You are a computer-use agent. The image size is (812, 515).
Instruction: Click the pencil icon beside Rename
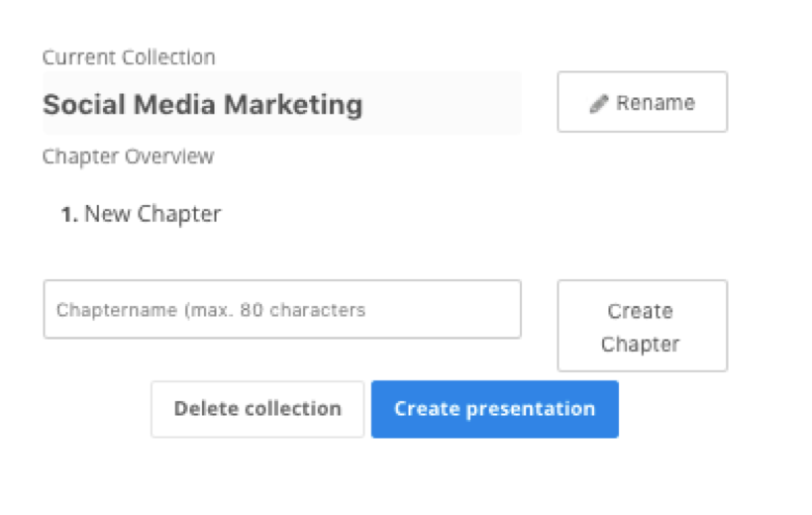point(599,103)
